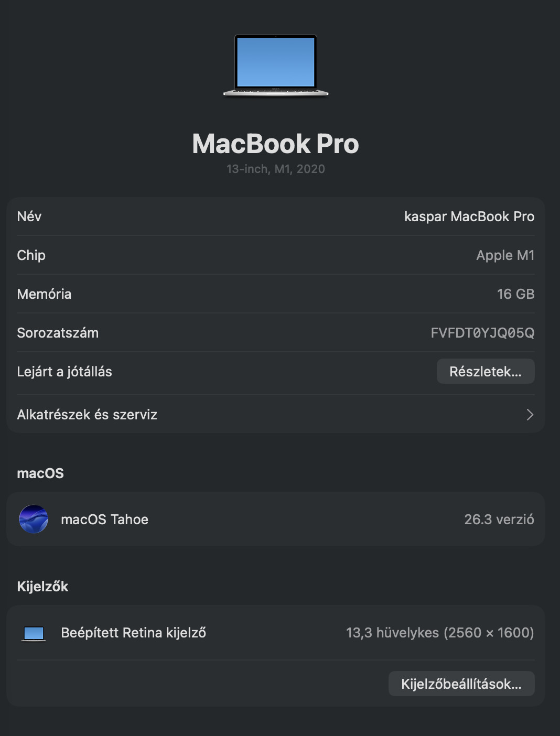Viewport: 560px width, 736px height.
Task: Select the serial number FVFDT0YJQ05Q
Action: [x=482, y=333]
